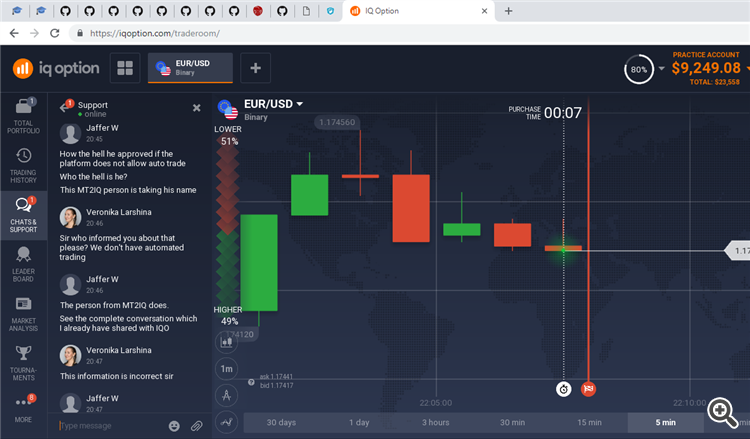Click message 'This information is incorrect sir'
This screenshot has height=439, width=750.
click(117, 376)
